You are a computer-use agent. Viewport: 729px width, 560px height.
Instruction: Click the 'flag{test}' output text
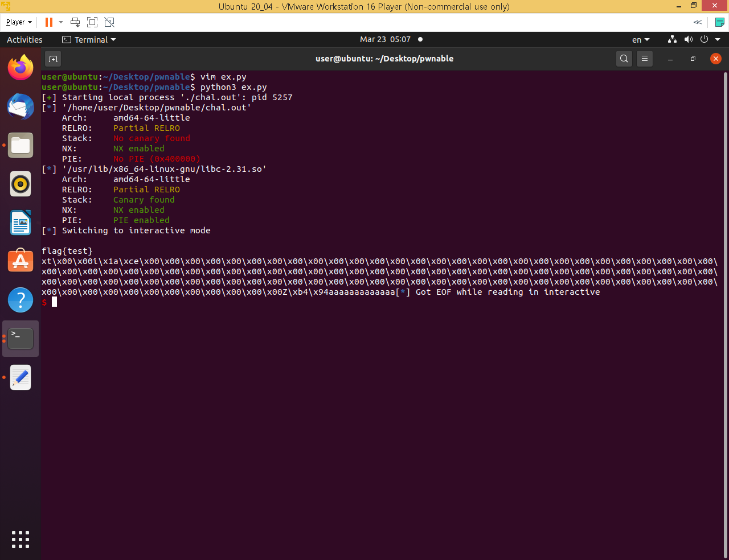[67, 251]
